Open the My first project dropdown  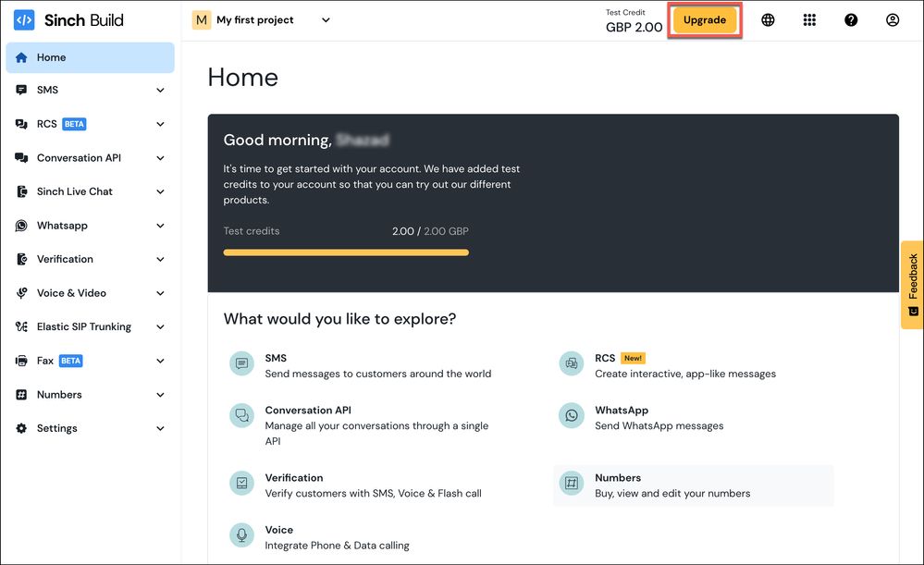click(261, 20)
